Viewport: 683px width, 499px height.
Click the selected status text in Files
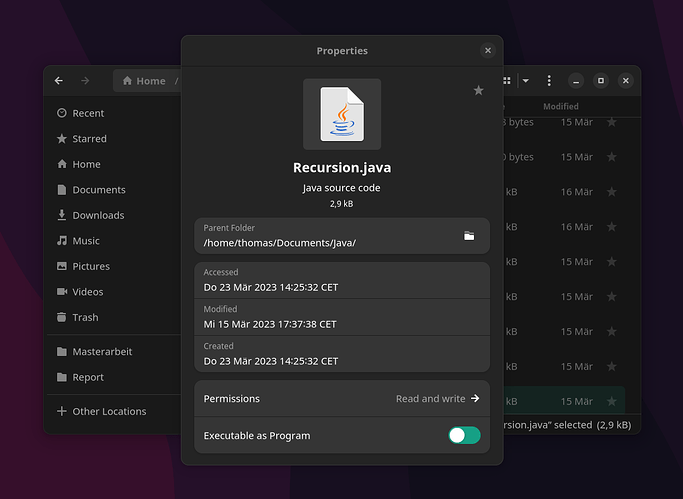(568, 425)
